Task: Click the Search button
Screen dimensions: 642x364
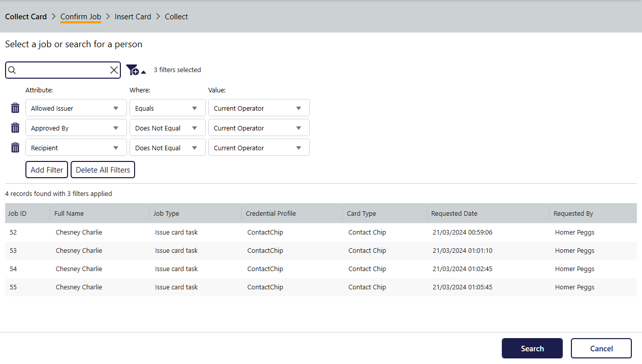Action: click(532, 348)
